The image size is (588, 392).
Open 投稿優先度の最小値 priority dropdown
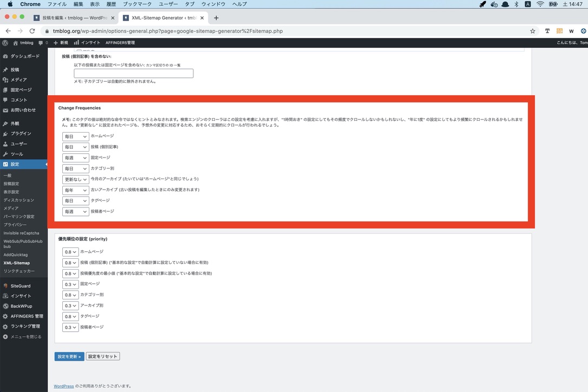(70, 273)
